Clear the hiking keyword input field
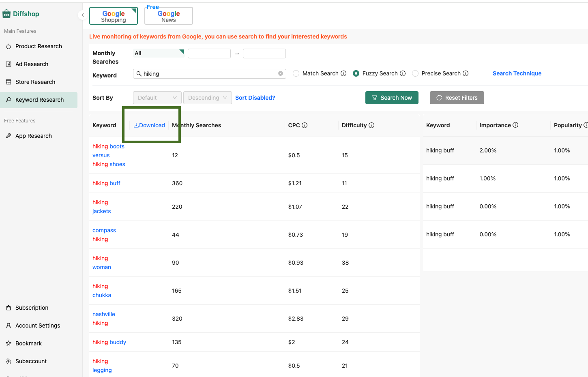Viewport: 588px width, 377px height. [x=280, y=73]
